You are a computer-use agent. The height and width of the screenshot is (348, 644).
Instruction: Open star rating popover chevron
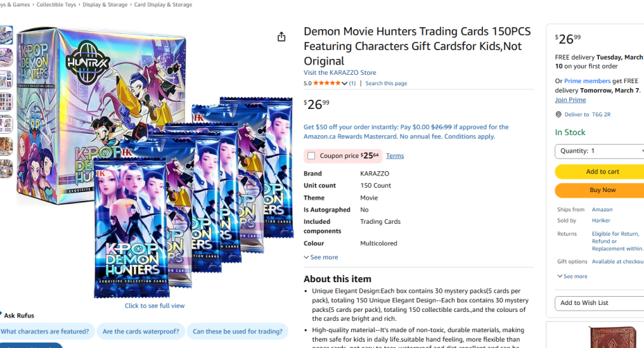[x=345, y=83]
